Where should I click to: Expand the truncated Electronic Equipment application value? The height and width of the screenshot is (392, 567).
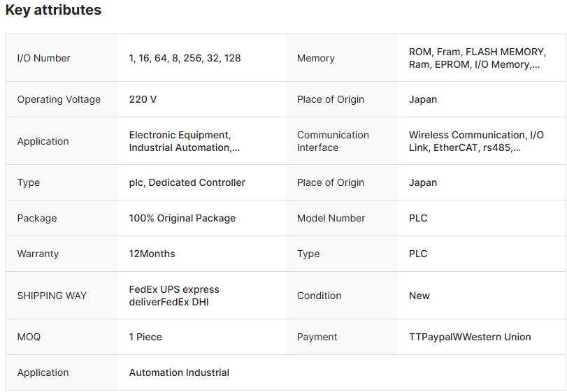coord(185,141)
